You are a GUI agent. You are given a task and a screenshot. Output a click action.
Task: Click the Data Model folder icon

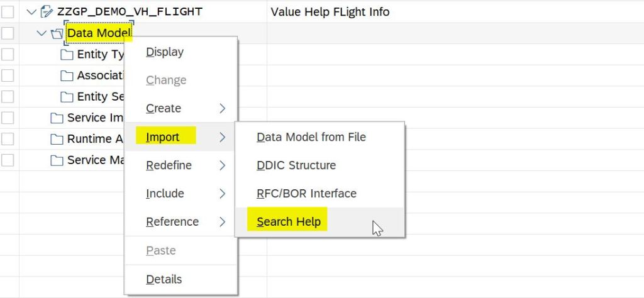(57, 33)
